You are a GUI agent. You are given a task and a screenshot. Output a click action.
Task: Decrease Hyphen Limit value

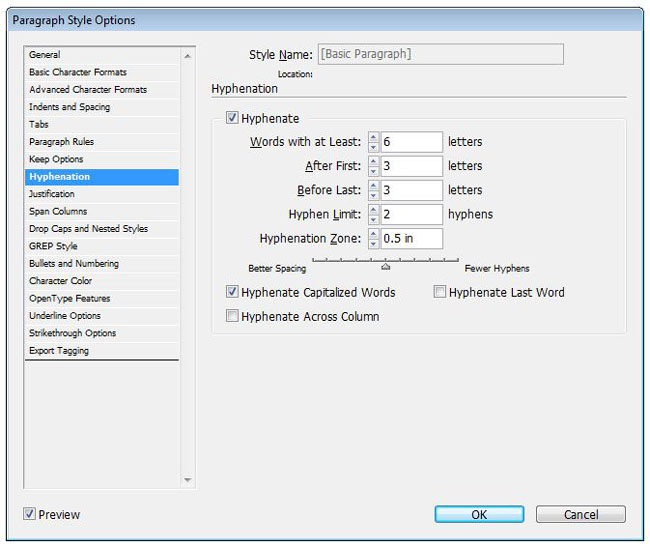(x=374, y=219)
